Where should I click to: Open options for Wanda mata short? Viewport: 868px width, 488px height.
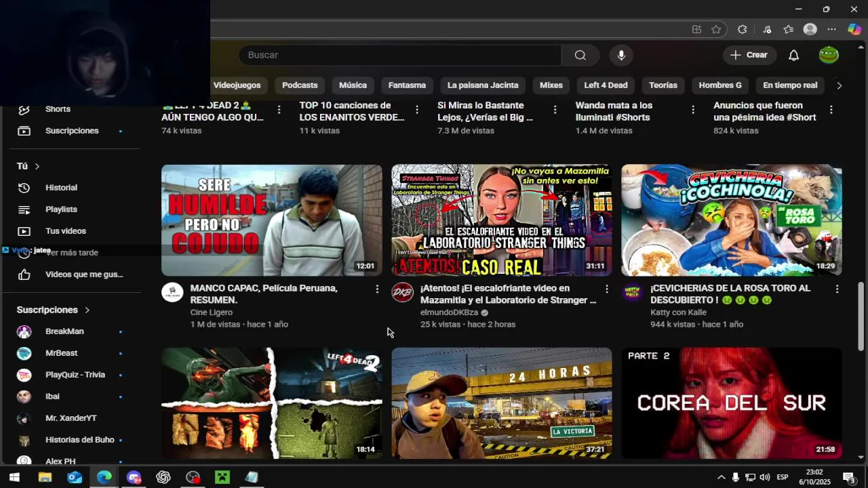tap(693, 109)
